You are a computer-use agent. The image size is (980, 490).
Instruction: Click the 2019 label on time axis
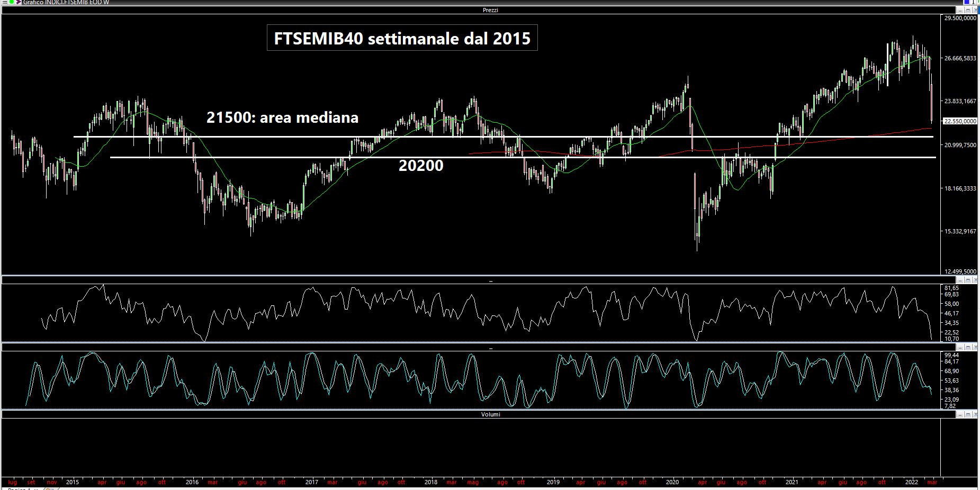point(553,482)
